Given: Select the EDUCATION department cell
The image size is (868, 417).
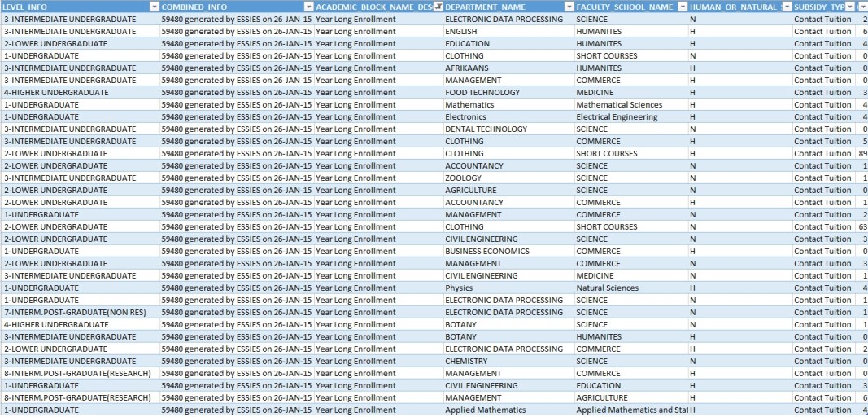Looking at the screenshot, I should (x=508, y=44).
